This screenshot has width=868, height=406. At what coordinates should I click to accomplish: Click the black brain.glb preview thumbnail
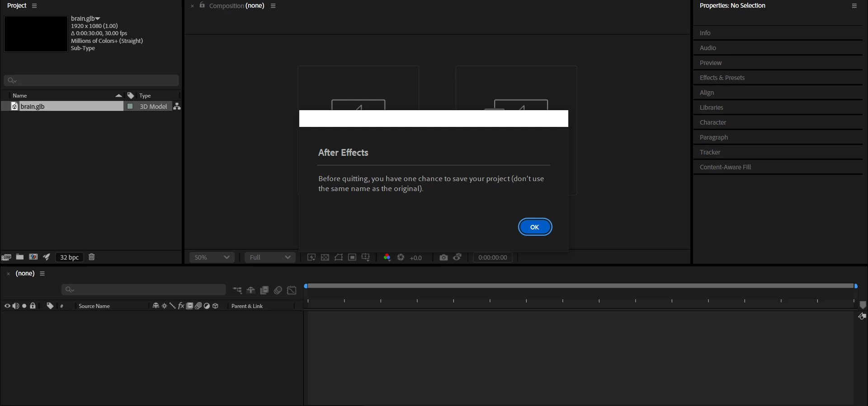pos(36,34)
